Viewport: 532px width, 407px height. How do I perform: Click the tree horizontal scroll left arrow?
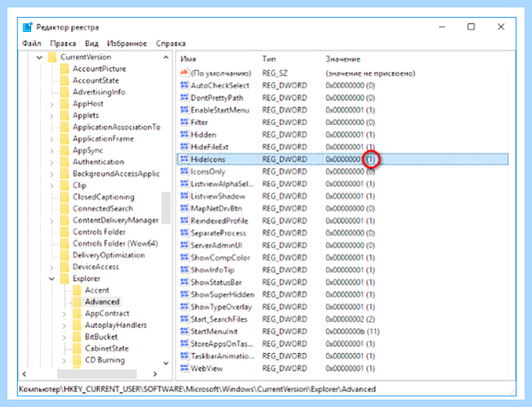pyautogui.click(x=24, y=374)
